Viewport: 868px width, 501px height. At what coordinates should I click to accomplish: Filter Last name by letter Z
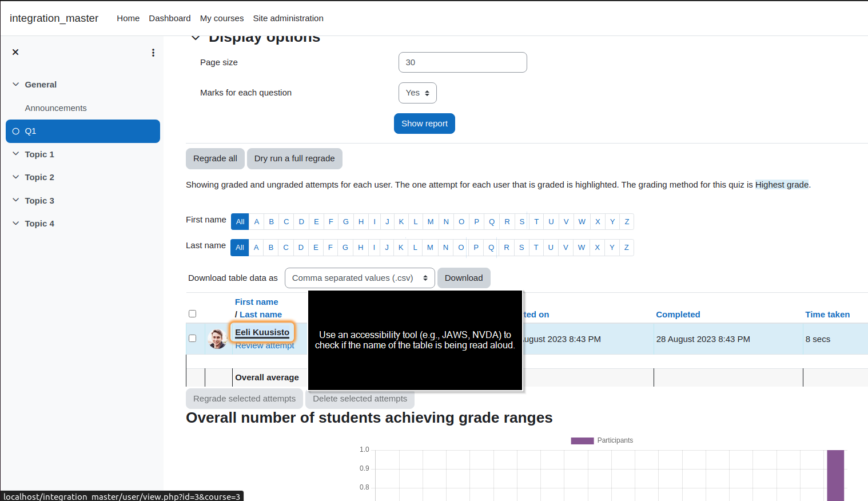point(627,248)
